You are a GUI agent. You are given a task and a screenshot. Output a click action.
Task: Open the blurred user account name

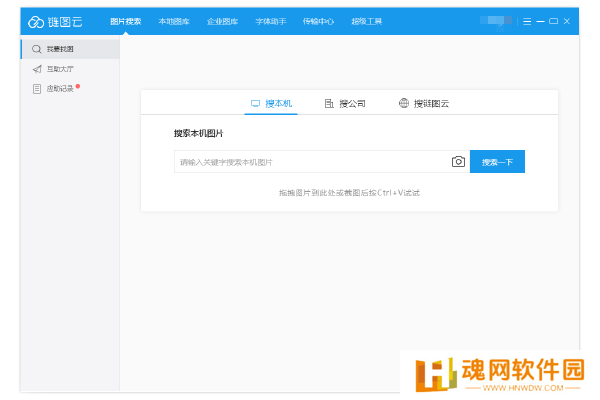tap(496, 21)
